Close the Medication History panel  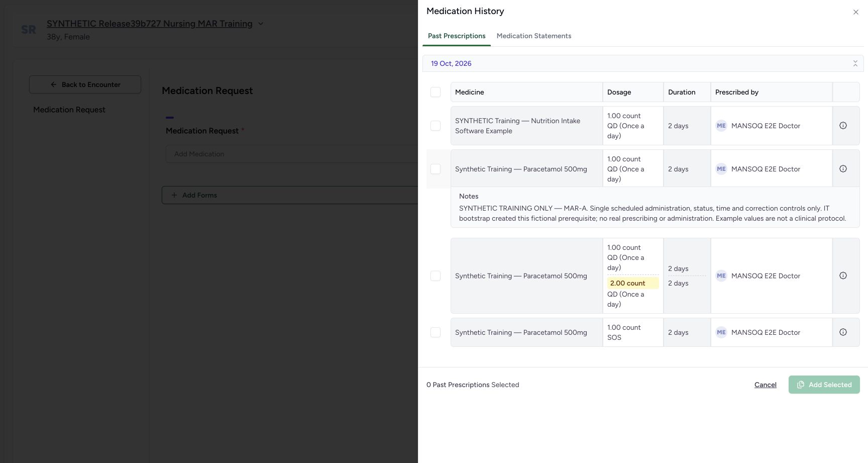click(x=855, y=12)
